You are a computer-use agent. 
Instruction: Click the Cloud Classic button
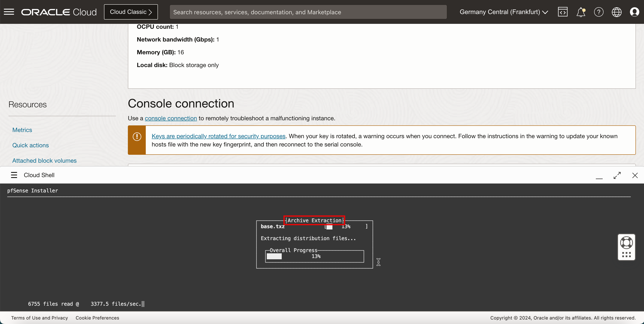click(131, 12)
